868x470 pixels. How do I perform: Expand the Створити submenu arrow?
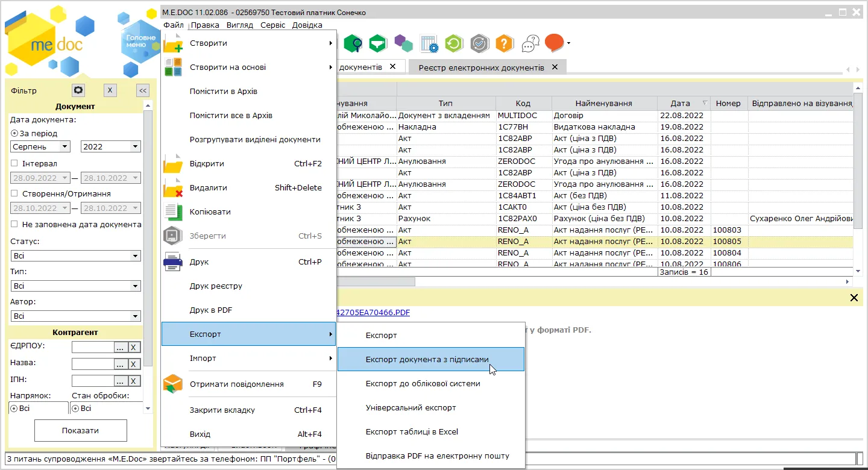pyautogui.click(x=330, y=43)
